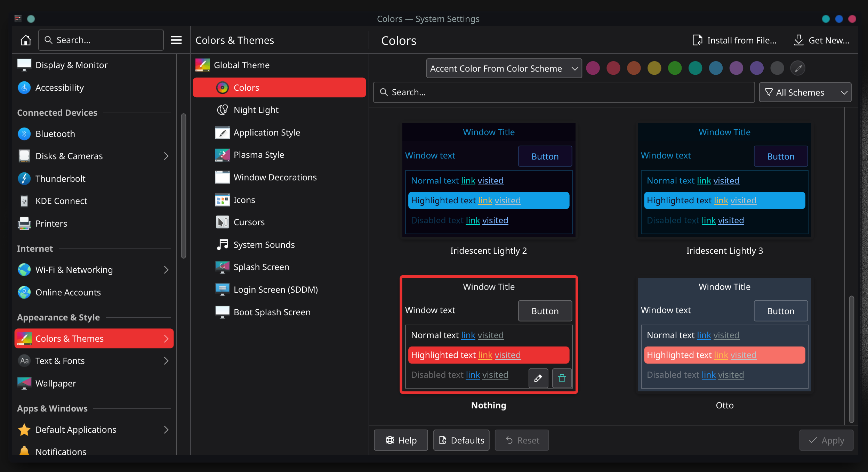Click the Thunderbolt lightning icon
Screen dimensions: 868x472
(24, 179)
